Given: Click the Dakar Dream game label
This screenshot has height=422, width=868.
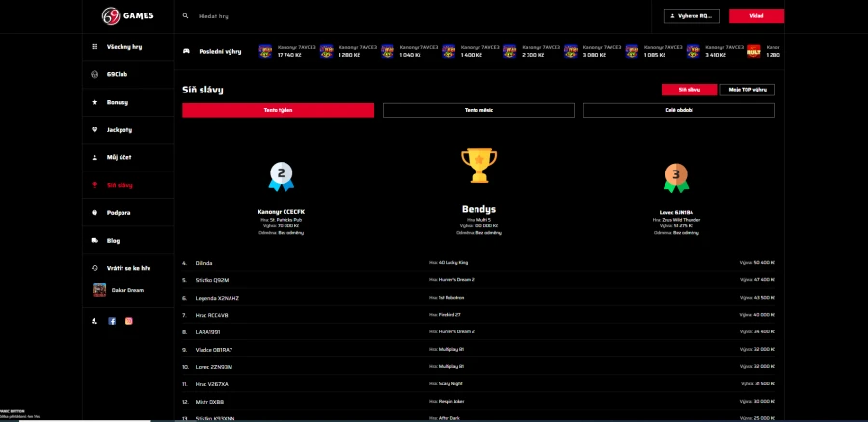Looking at the screenshot, I should (127, 290).
